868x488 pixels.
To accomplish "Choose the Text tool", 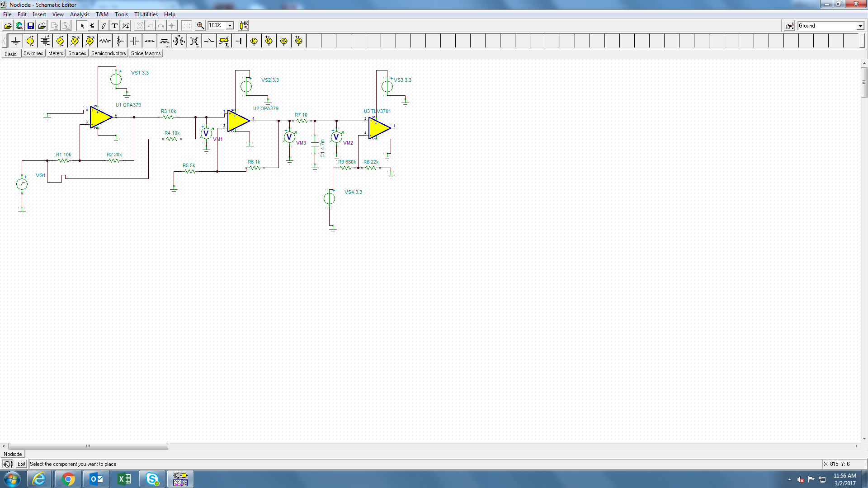I will pyautogui.click(x=114, y=26).
